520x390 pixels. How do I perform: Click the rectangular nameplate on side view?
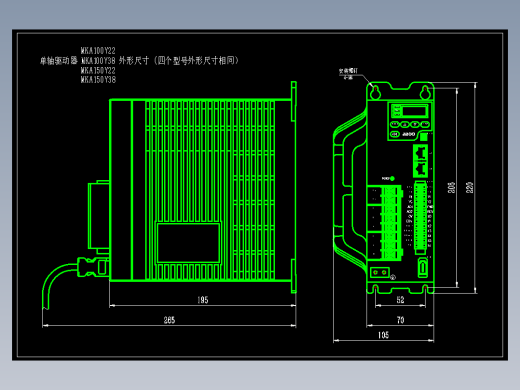coord(188,243)
